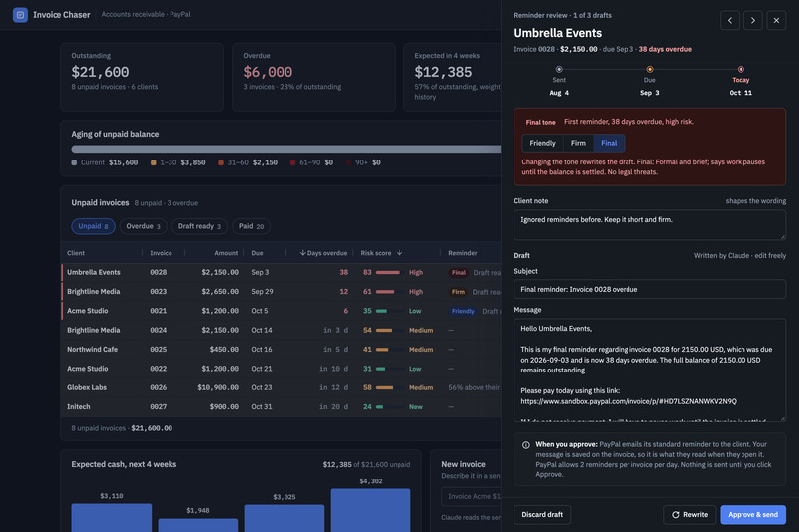Click the 38 days overdue label in panel
Viewport: 799px width, 532px height.
(x=665, y=49)
